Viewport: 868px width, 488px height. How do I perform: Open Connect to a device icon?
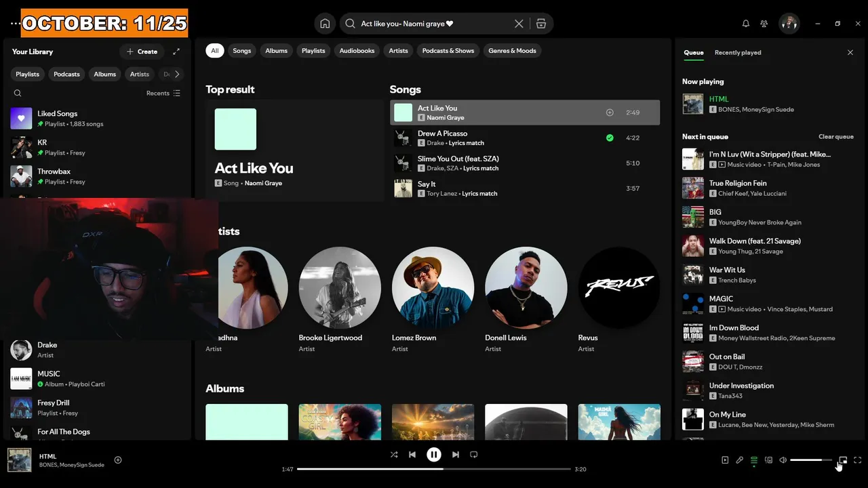click(x=769, y=460)
